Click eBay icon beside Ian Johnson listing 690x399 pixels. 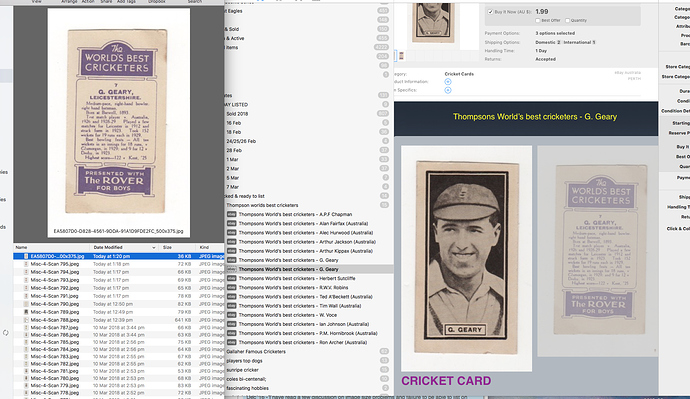231,324
